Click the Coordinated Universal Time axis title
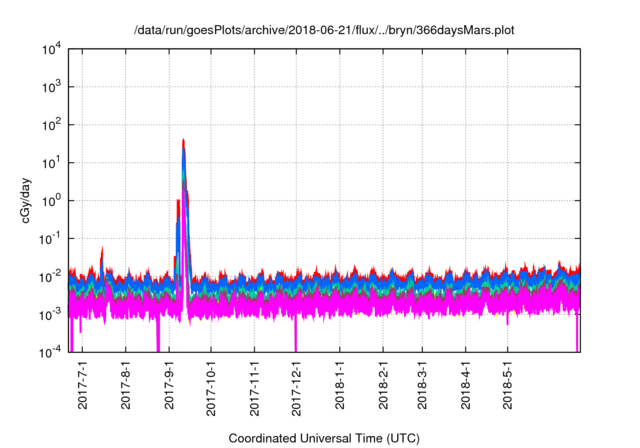This screenshot has width=640, height=448. pos(324,438)
